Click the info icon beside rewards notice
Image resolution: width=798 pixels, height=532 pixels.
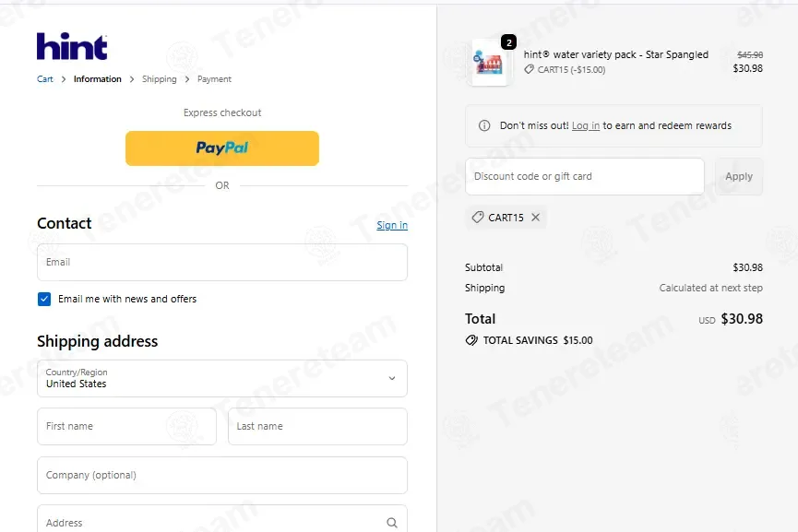pyautogui.click(x=484, y=125)
